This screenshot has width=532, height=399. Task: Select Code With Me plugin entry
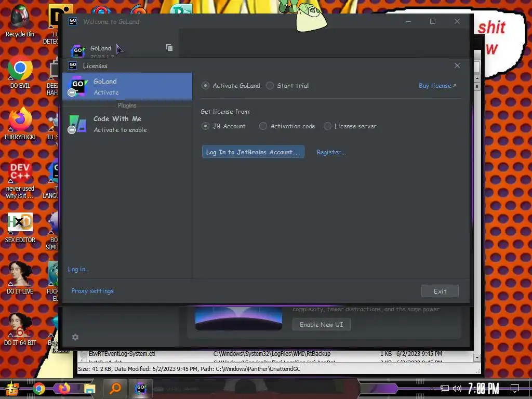[127, 124]
